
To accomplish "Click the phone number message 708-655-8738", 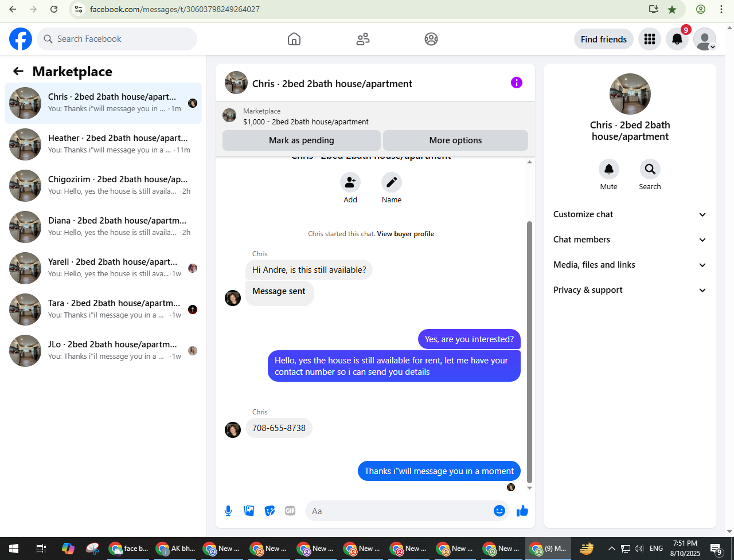I will click(279, 428).
